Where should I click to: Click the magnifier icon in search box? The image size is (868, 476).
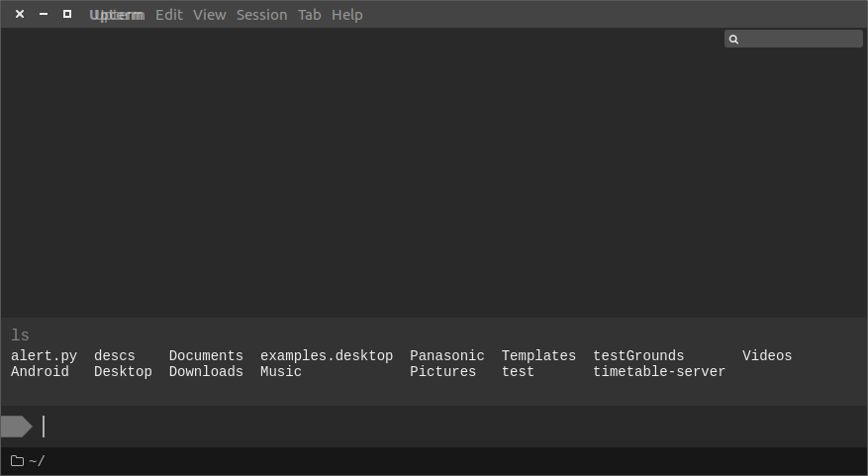[733, 39]
